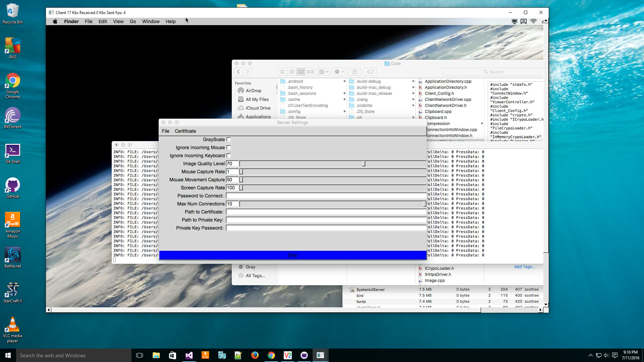Enable the GrayScale checkbox

point(229,139)
